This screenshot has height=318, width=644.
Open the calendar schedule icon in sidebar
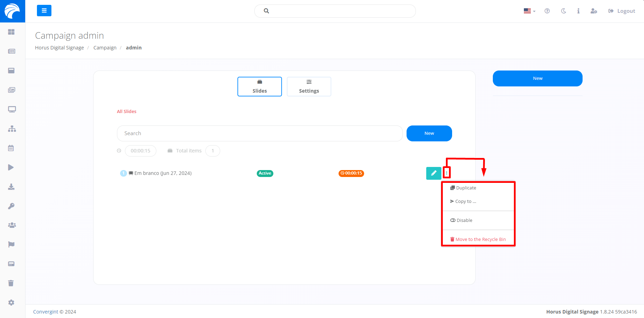point(11,148)
